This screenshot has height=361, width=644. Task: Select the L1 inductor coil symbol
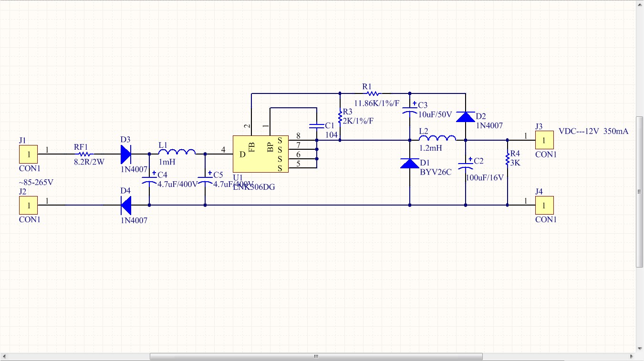click(177, 152)
